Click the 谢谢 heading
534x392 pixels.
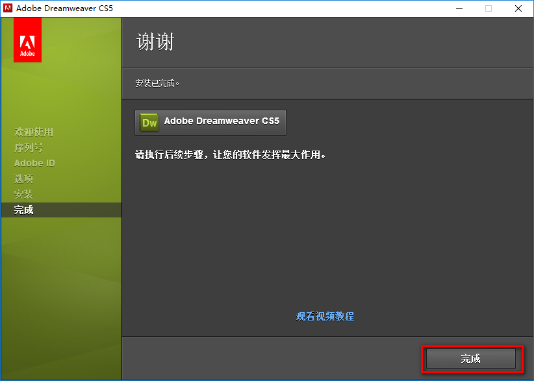pyautogui.click(x=155, y=42)
